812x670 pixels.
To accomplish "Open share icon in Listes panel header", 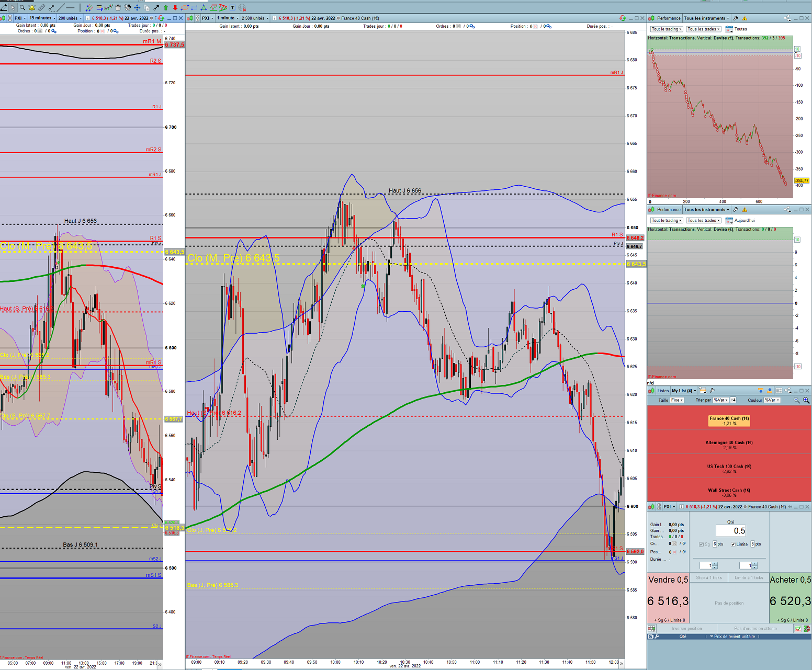I will pos(788,391).
